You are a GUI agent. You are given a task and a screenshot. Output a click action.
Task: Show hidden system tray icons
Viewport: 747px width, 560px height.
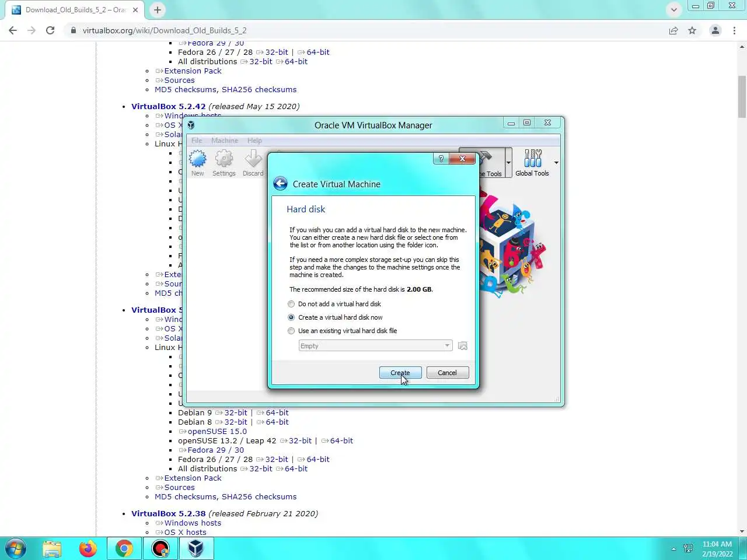[673, 549]
